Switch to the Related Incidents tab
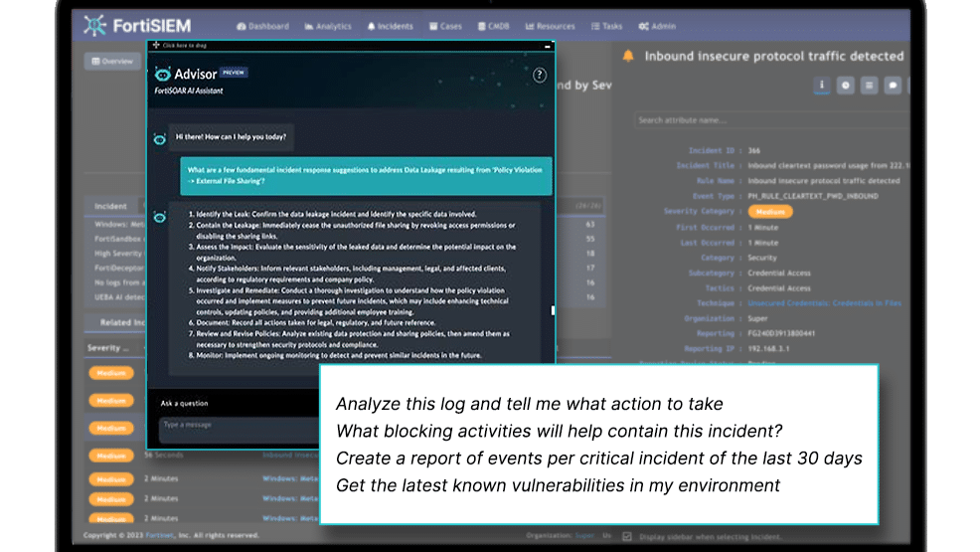Image resolution: width=980 pixels, height=552 pixels. (x=122, y=322)
